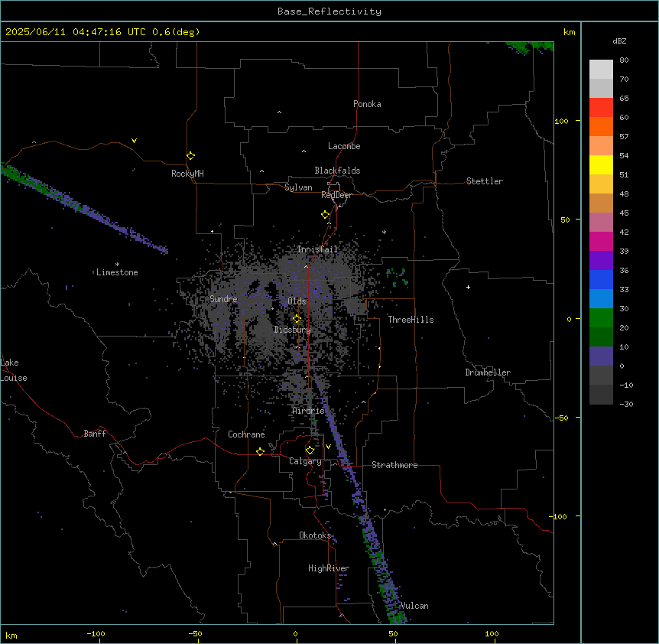This screenshot has width=659, height=644.
Task: Click the RedDeer city label
Action: coord(336,195)
